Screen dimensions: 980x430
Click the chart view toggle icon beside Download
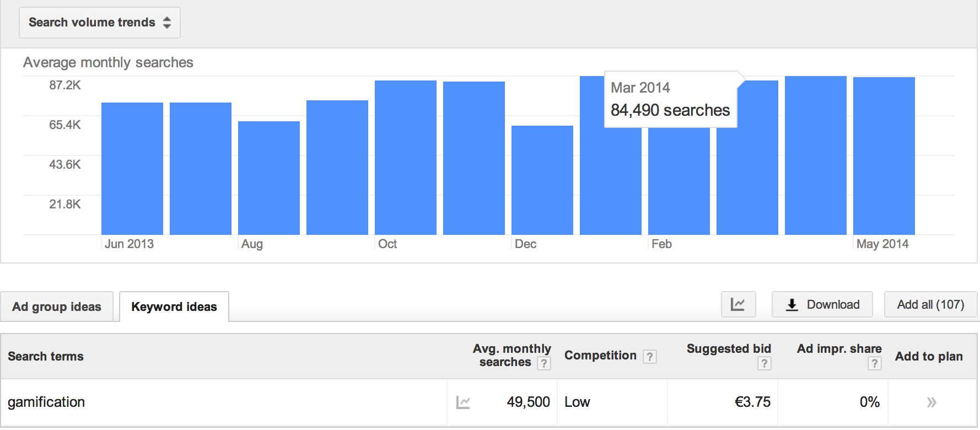pos(738,304)
